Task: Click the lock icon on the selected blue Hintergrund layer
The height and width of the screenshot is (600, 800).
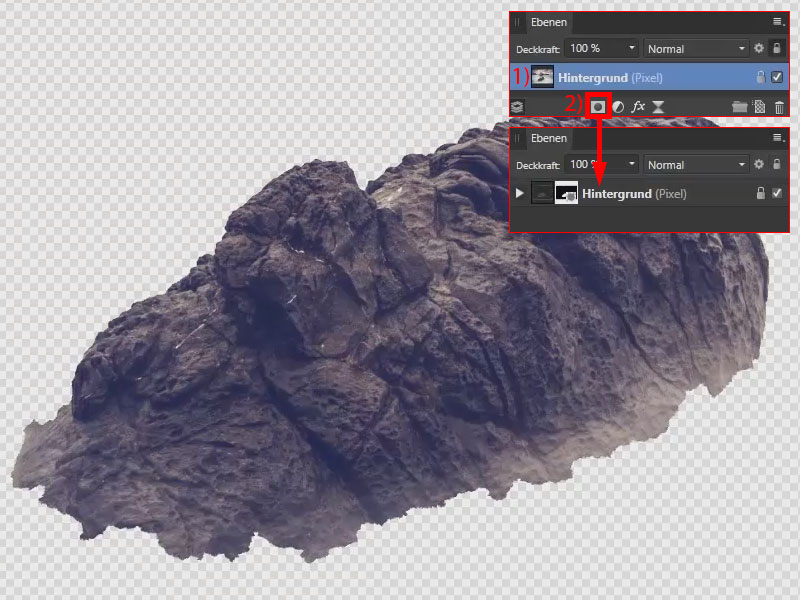Action: [x=760, y=77]
